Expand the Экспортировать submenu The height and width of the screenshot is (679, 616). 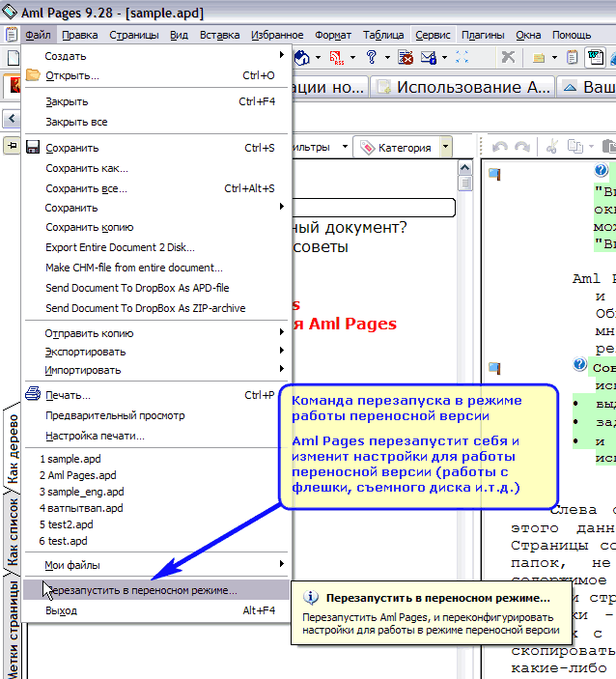155,352
